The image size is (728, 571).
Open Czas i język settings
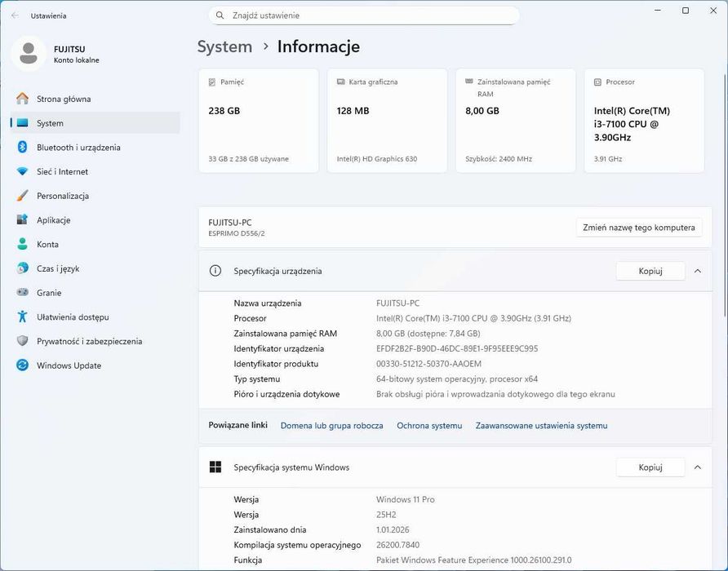tap(95, 268)
